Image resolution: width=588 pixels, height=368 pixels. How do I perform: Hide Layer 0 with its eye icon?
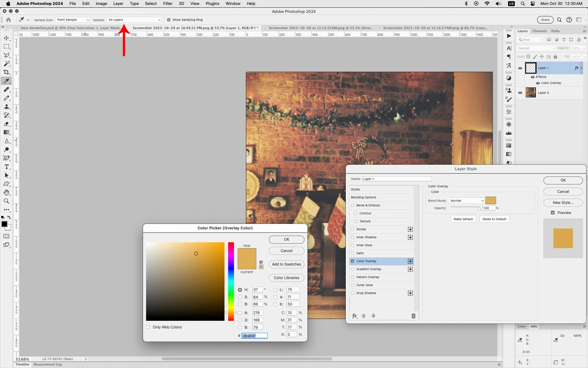pyautogui.click(x=520, y=93)
